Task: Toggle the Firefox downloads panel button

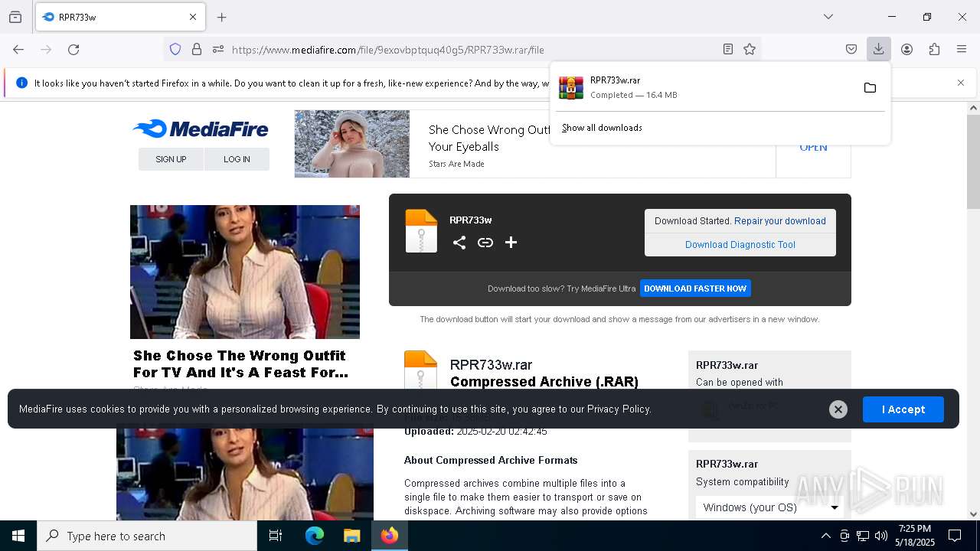Action: [878, 49]
